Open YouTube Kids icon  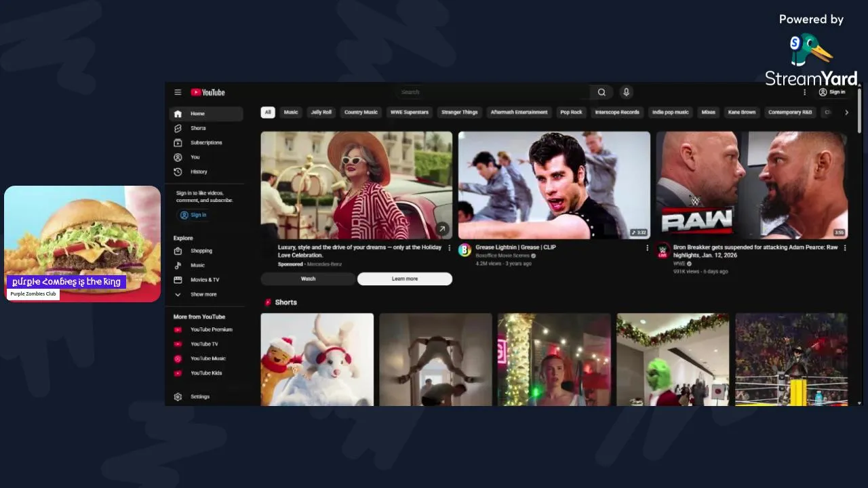pos(178,373)
